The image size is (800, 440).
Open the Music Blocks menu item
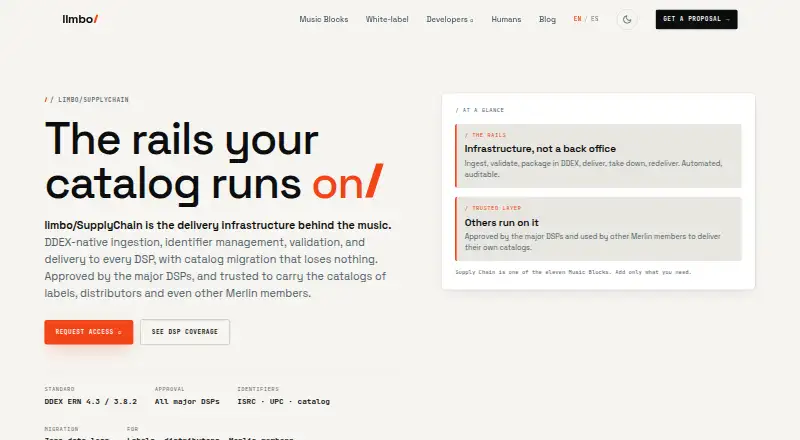click(x=323, y=19)
